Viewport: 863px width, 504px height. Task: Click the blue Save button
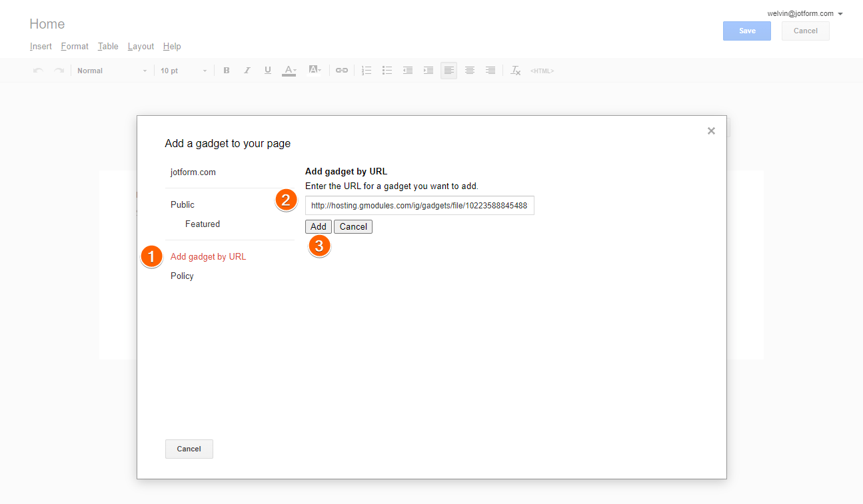747,31
